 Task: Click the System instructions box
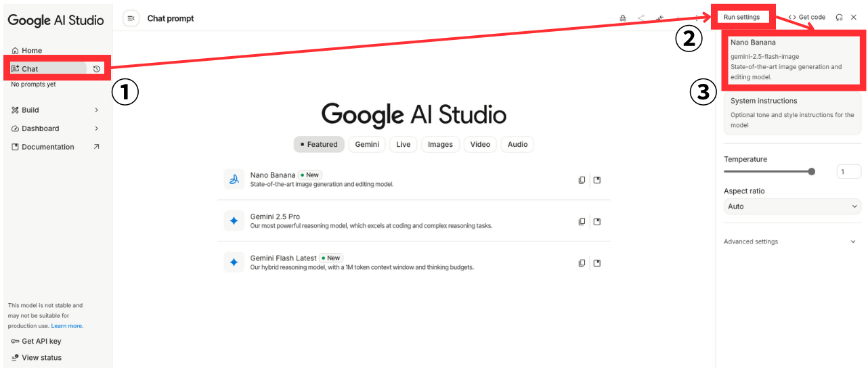(792, 112)
